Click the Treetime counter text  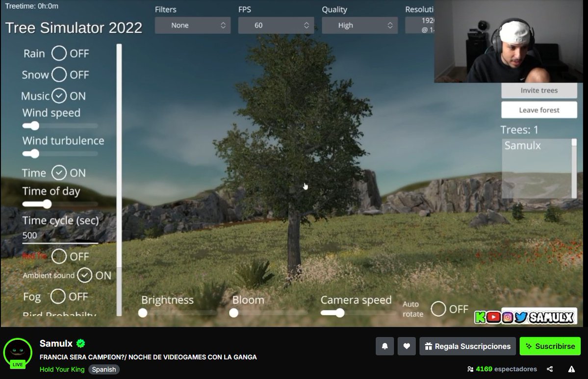tap(32, 6)
